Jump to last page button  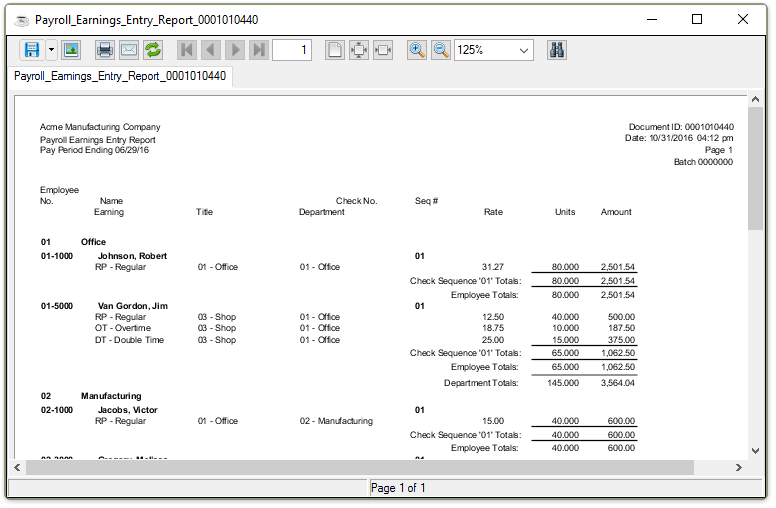(259, 50)
